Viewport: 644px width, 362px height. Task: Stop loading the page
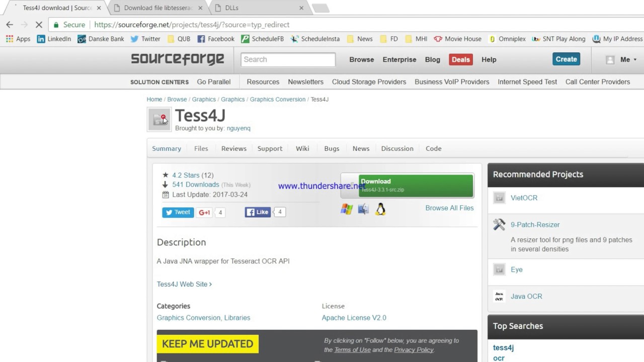[x=38, y=25]
